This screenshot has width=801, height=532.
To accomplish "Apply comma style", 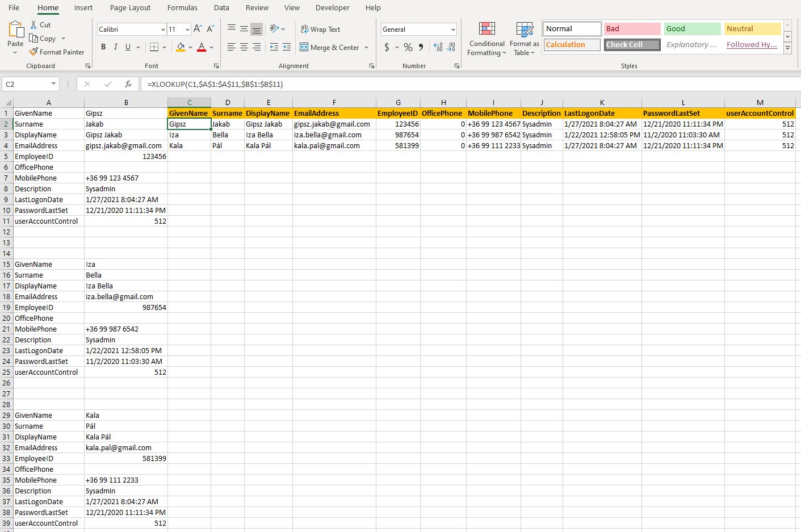I will tap(421, 47).
